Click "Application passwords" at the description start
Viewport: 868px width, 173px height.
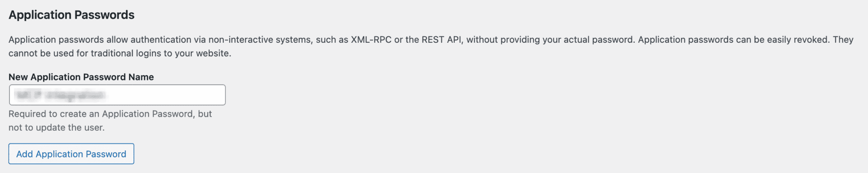tap(56, 40)
